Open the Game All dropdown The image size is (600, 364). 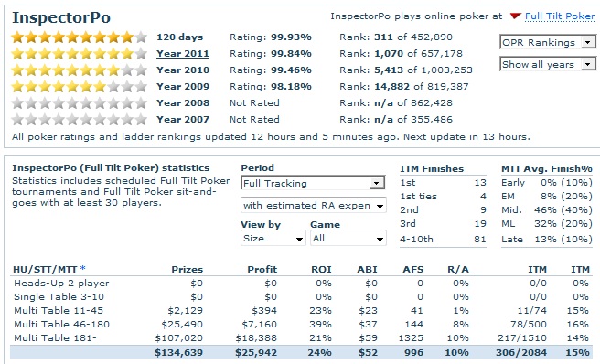[348, 239]
